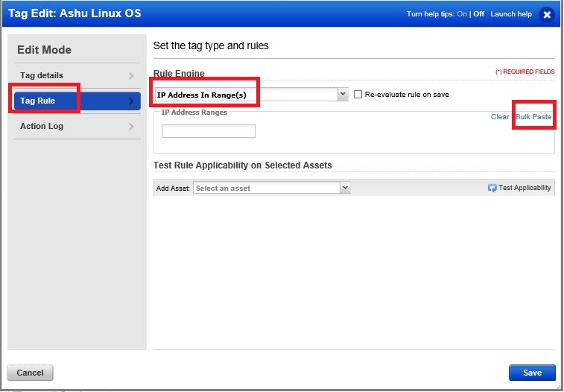The height and width of the screenshot is (392, 564).
Task: Click the Tag Edit: Ashu Linux OS title
Action: pyautogui.click(x=75, y=13)
